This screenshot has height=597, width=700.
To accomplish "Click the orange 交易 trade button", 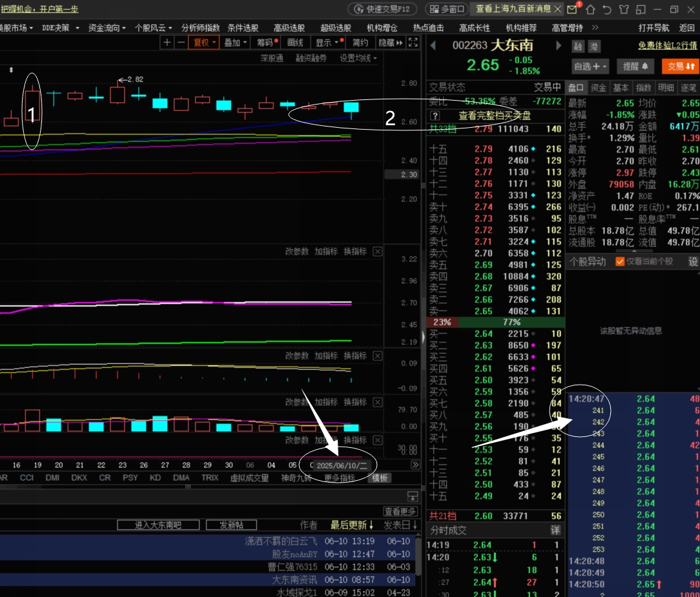I will click(x=681, y=66).
